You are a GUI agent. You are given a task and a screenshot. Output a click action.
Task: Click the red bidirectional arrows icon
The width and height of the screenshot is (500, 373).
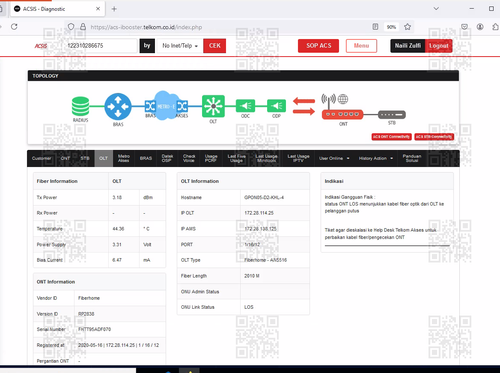click(x=304, y=106)
